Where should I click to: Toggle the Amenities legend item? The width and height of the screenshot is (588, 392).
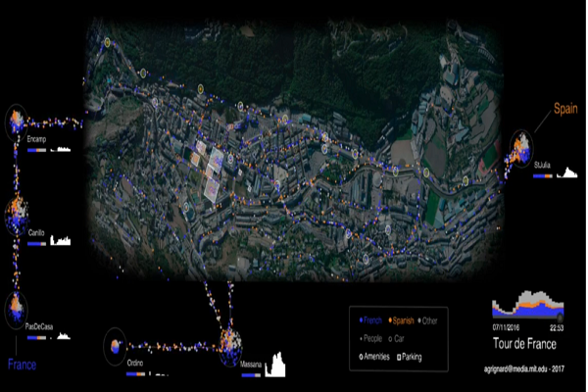[374, 357]
